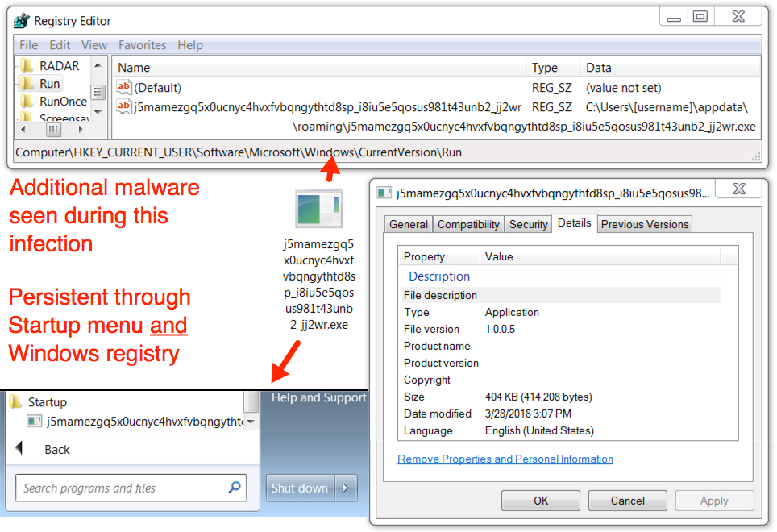Select the Run folder icon in registry tree

[x=27, y=83]
